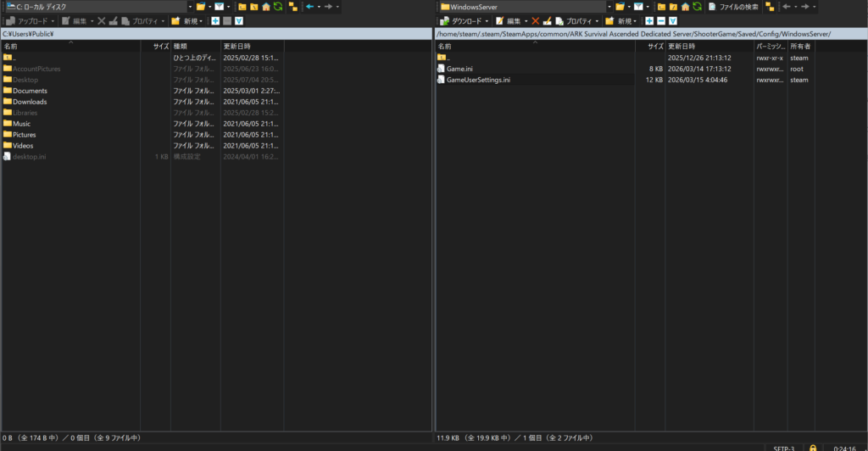Screen dimensions: 868x451
Task: Click the remote delete (red X) icon
Action: 535,20
